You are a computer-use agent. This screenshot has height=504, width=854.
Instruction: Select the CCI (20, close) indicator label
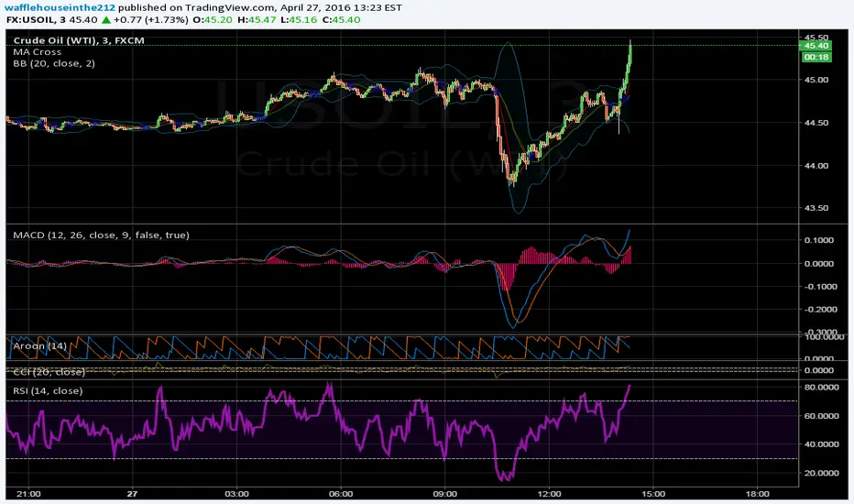[x=49, y=372]
